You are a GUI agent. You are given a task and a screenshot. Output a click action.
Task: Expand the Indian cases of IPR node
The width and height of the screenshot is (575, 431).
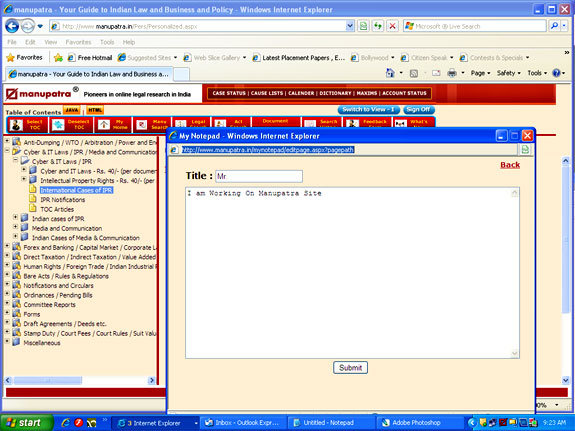point(15,218)
